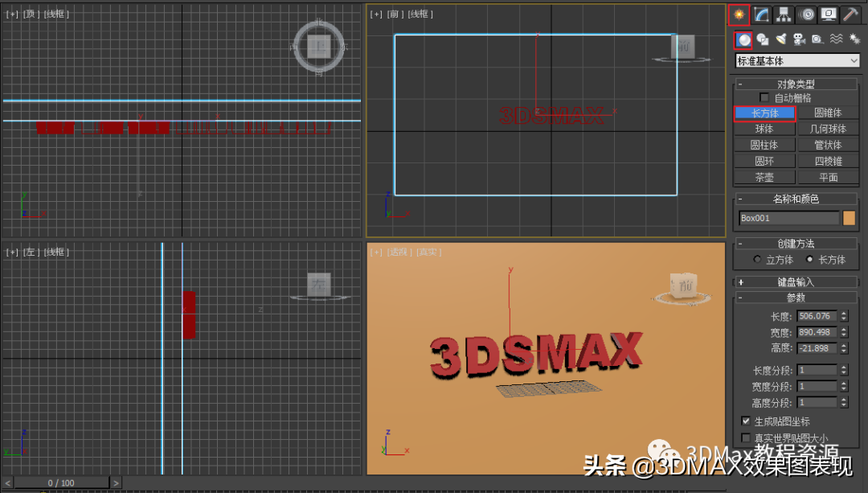The width and height of the screenshot is (868, 493).
Task: Click the ViewCube in the 前 viewport
Action: click(682, 47)
